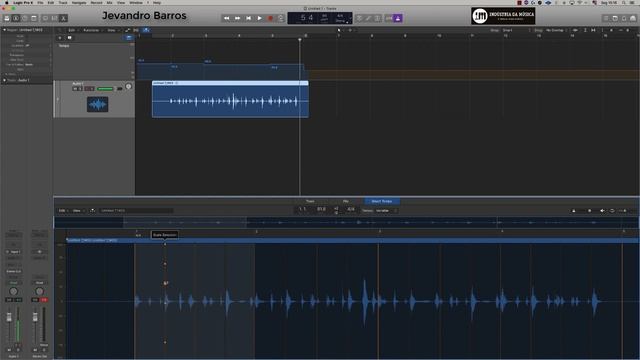Screen dimensions: 640x360
Task: Open the List Editors icon
Action: coord(606,18)
